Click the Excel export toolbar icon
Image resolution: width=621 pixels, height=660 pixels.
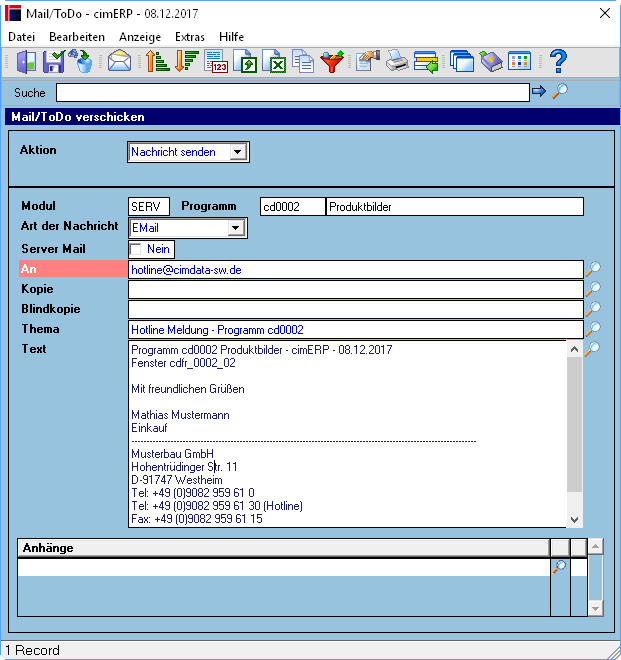tap(274, 61)
